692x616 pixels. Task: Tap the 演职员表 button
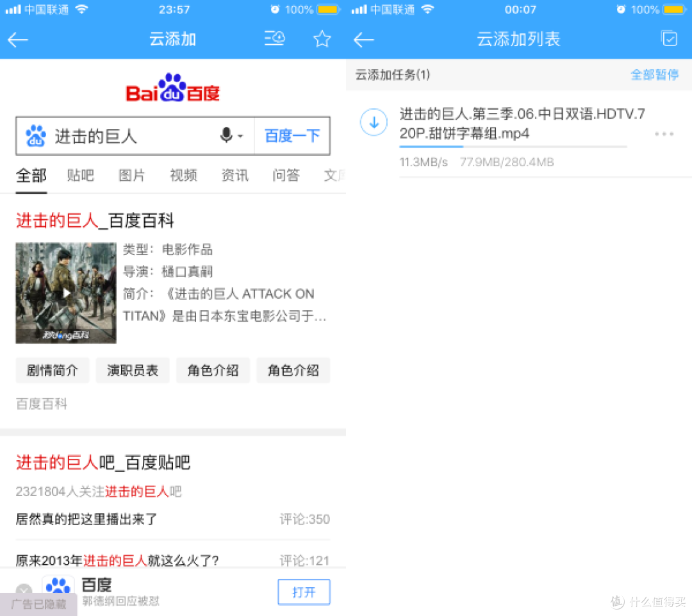(133, 370)
